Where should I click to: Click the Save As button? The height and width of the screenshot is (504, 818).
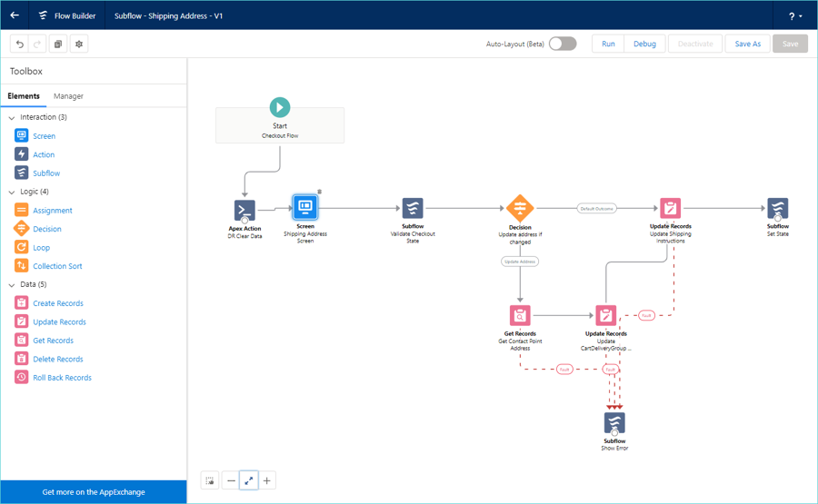(747, 44)
